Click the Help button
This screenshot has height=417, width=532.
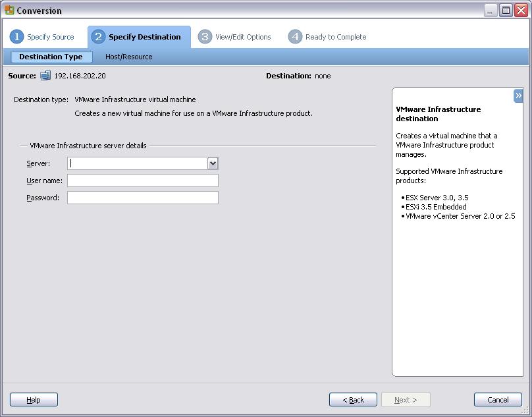point(34,400)
